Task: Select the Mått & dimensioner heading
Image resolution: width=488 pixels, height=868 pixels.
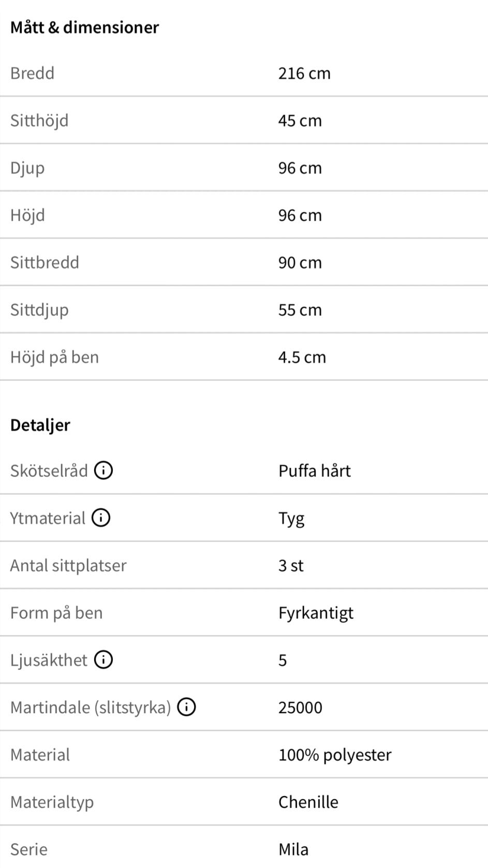Action: [84, 27]
